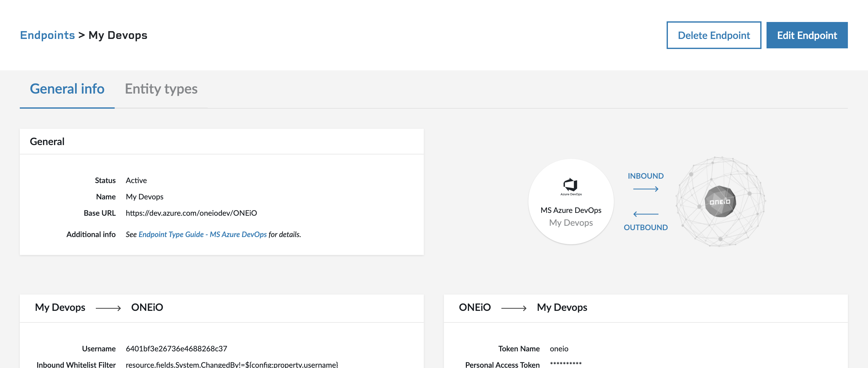Viewport: 868px width, 368px height.
Task: Click the Username field label
Action: (99, 349)
